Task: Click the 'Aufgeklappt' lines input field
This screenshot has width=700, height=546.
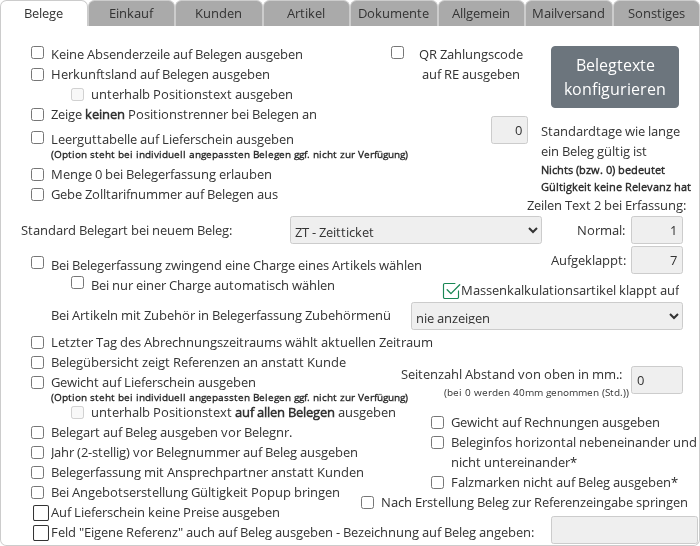Action: (x=658, y=260)
